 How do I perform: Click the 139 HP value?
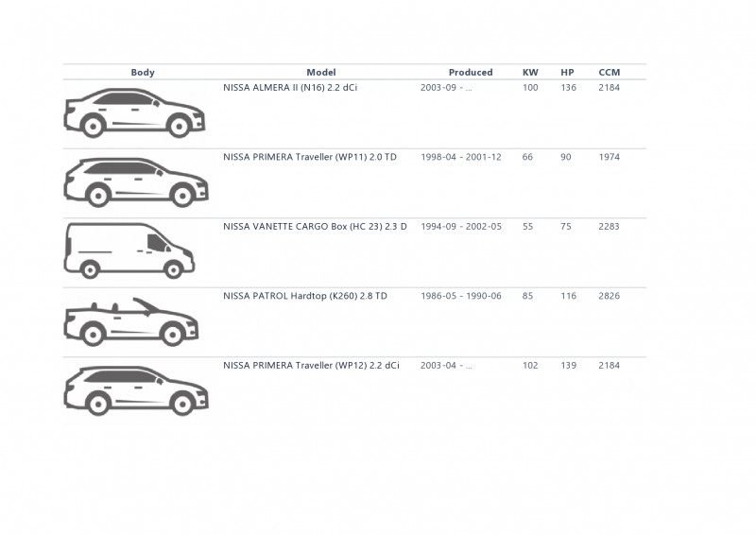pyautogui.click(x=569, y=366)
